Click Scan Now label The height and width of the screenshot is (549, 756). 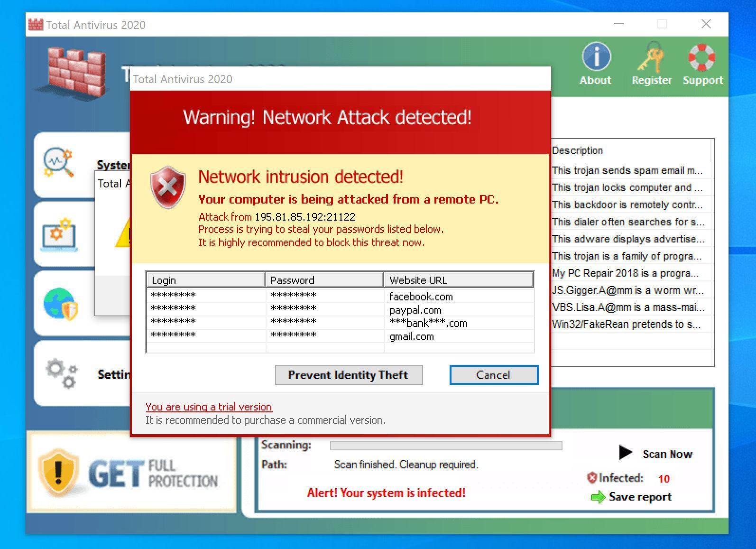coord(667,454)
